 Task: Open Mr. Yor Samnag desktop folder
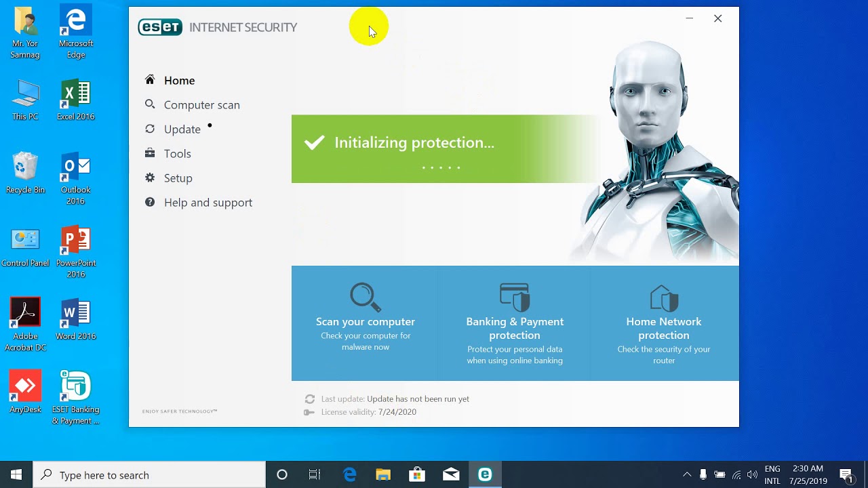coord(25,33)
